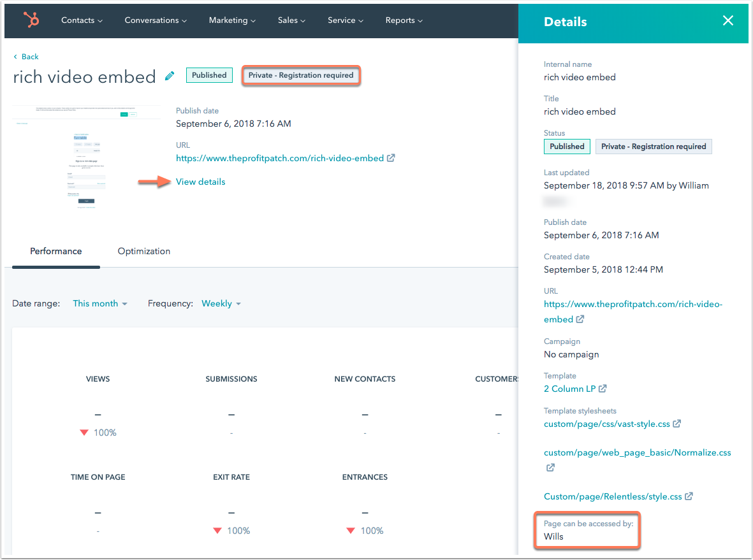This screenshot has height=560, width=753.
Task: Expand the Frequency Weekly dropdown
Action: coord(221,304)
